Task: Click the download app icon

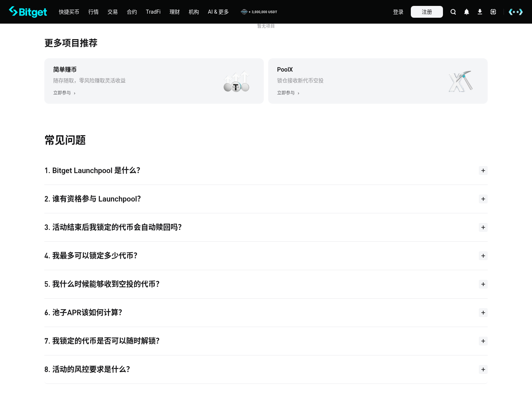Action: pyautogui.click(x=480, y=12)
